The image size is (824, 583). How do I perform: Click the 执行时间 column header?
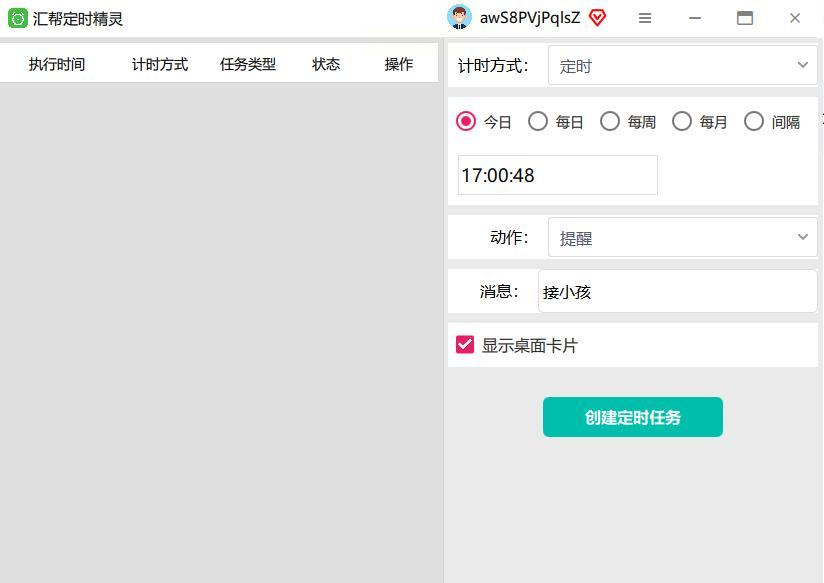[x=57, y=64]
